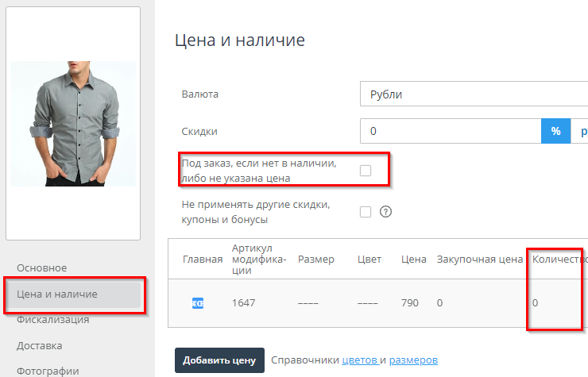This screenshot has width=588, height=377.
Task: Open the 'цветов' reference link
Action: (360, 360)
